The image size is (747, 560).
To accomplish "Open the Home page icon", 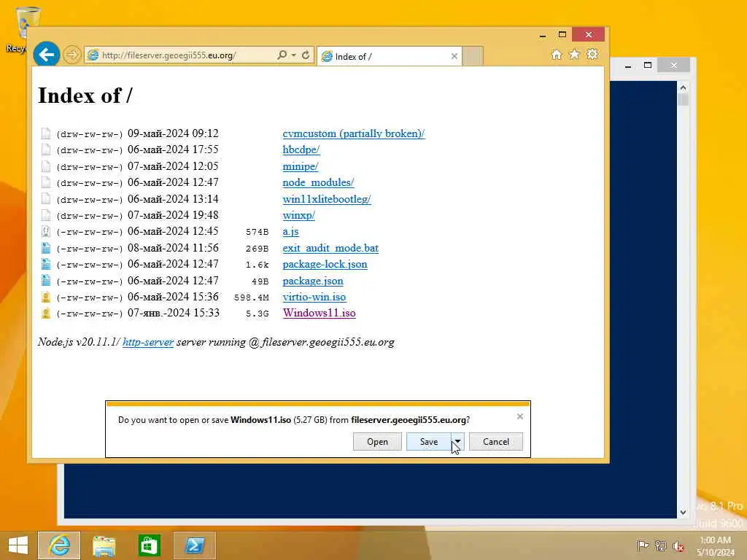I will click(x=557, y=54).
